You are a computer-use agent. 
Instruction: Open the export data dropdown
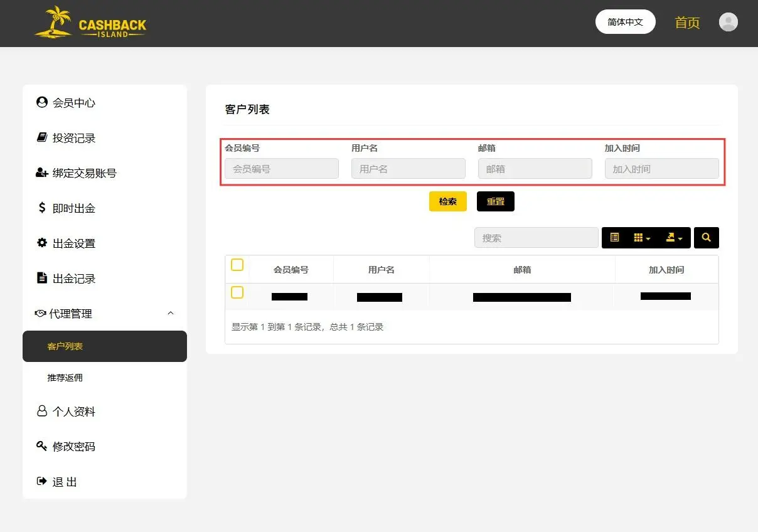[674, 238]
